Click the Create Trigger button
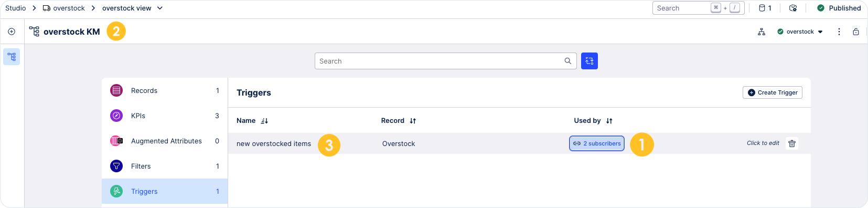 point(773,92)
